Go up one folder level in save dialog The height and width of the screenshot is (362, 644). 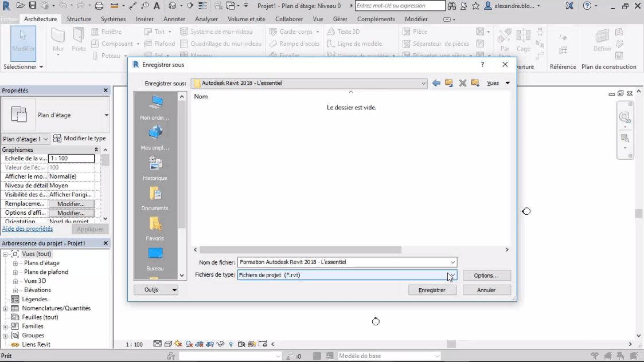coord(449,83)
